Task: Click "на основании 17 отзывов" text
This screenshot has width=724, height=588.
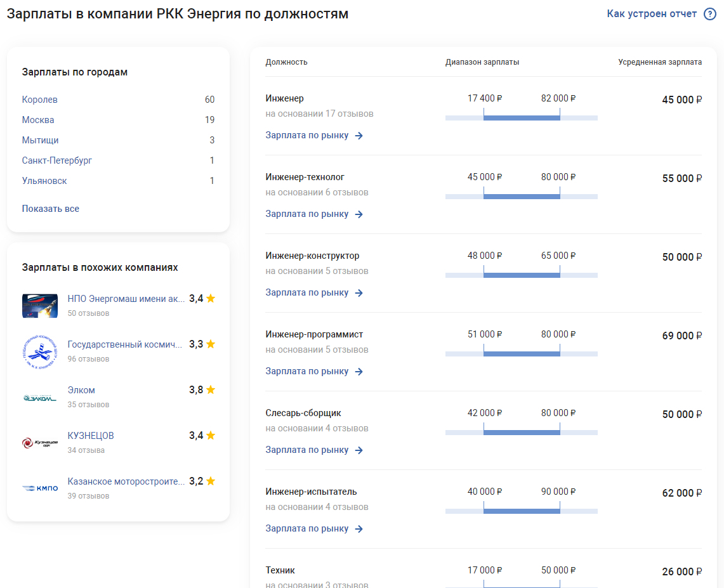Action: click(320, 114)
